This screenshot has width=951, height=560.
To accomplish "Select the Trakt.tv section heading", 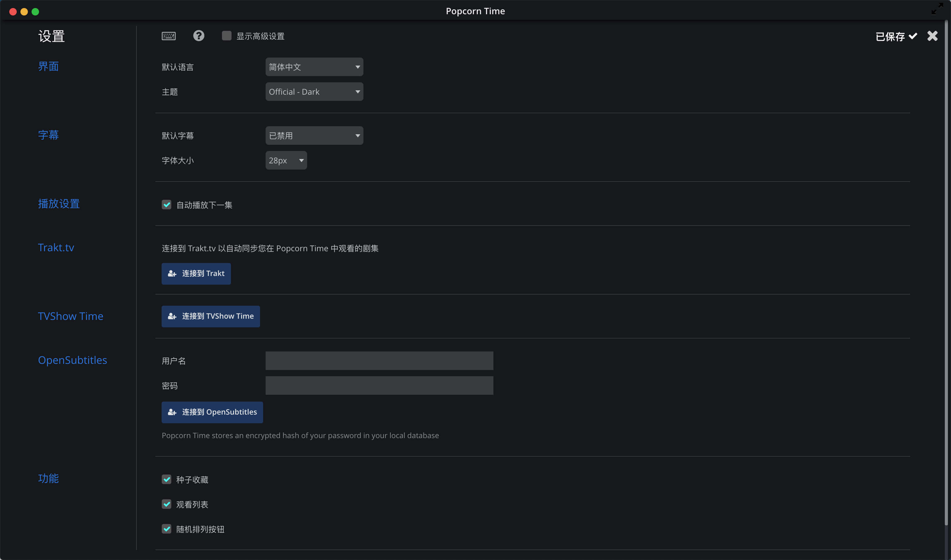I will 56,248.
